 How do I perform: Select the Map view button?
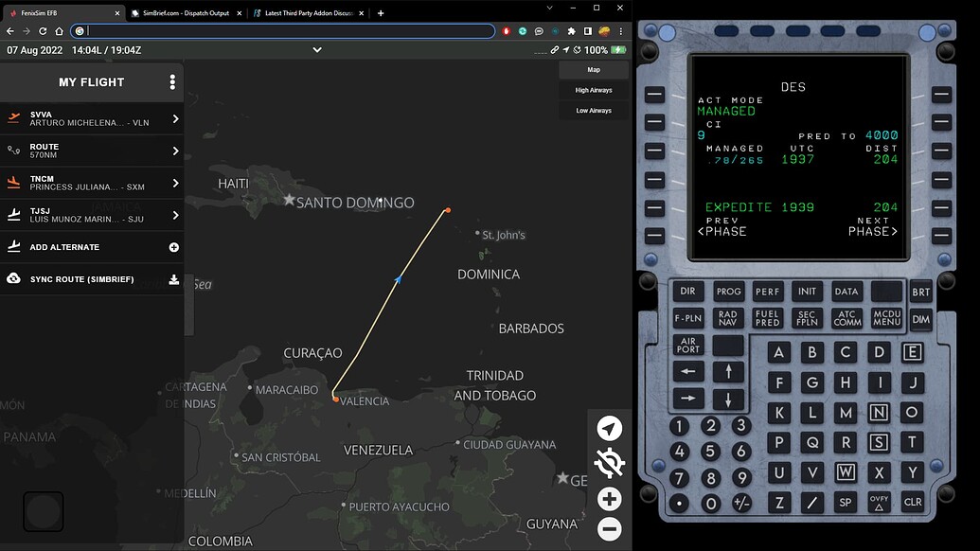coord(594,69)
